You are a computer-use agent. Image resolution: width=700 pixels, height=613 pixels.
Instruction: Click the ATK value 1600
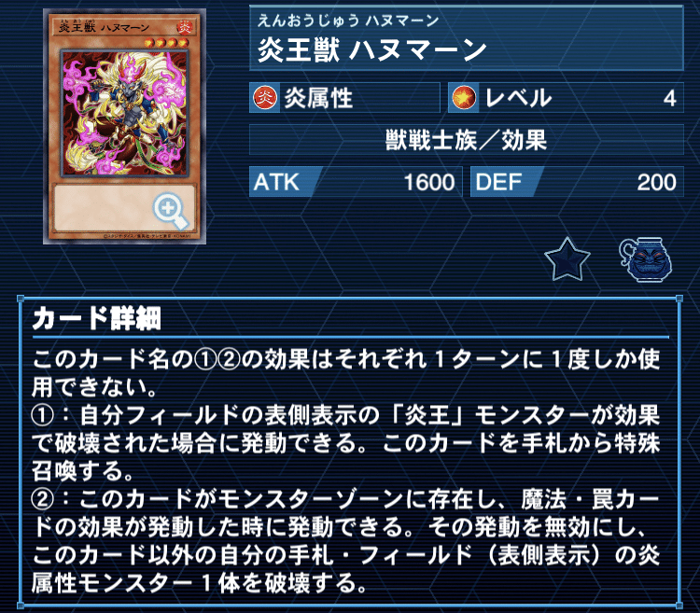(x=429, y=182)
